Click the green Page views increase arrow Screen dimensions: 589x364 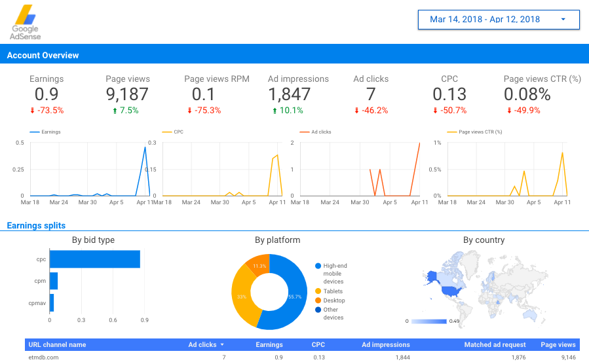(115, 111)
